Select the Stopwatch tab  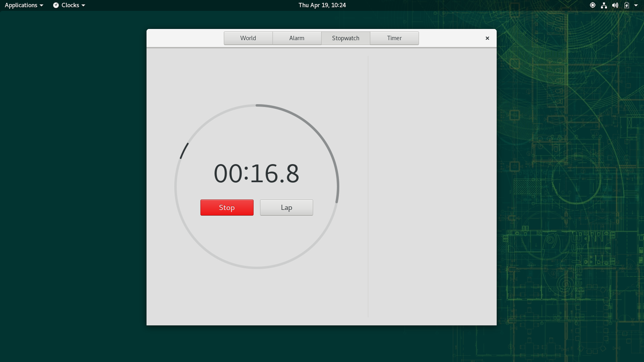[x=345, y=38]
